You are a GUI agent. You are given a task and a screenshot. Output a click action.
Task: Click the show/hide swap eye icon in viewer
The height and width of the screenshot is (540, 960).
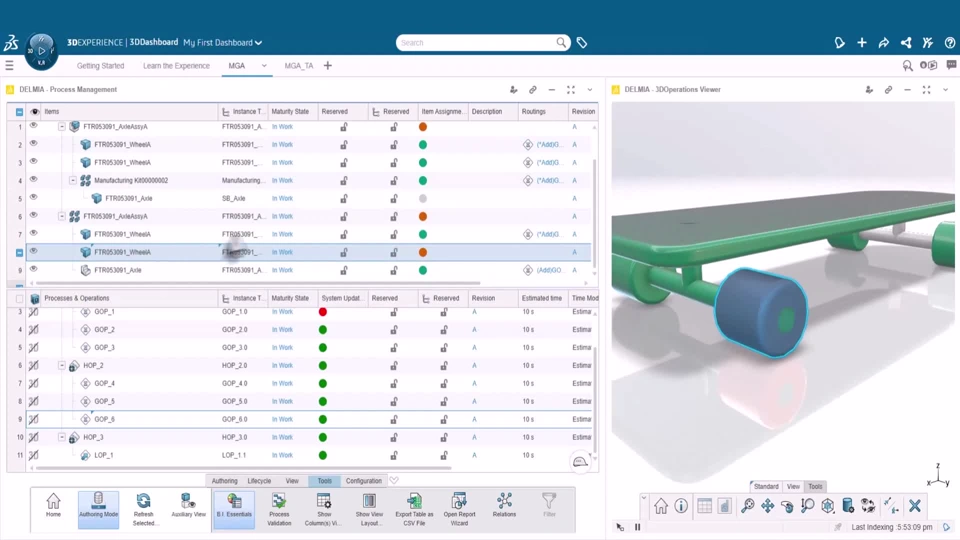(x=868, y=506)
